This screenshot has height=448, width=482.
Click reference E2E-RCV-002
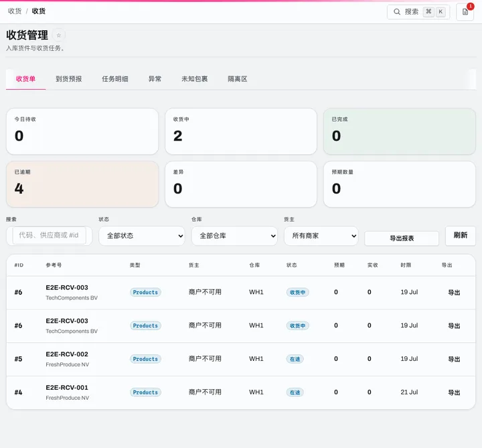click(67, 354)
